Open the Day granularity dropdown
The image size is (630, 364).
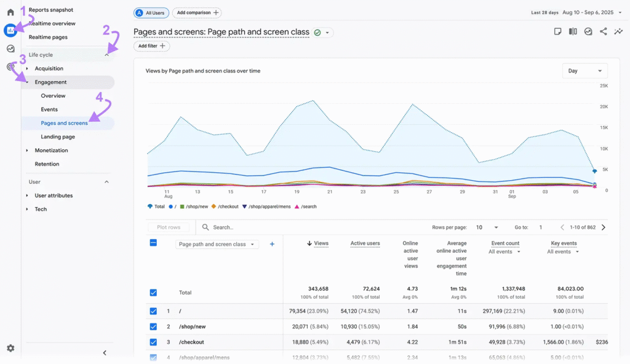point(584,71)
